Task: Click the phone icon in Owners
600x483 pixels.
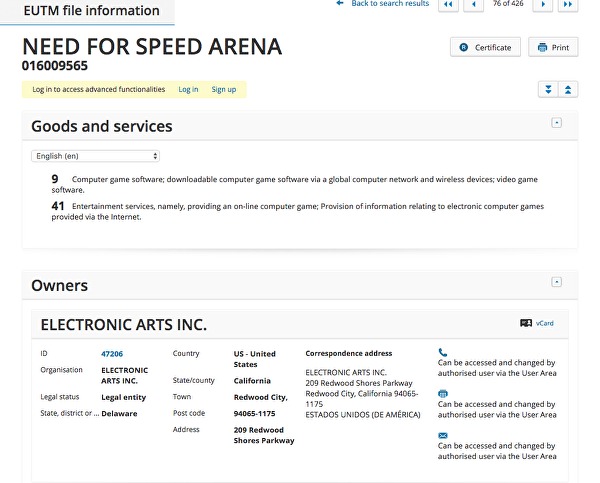Action: point(443,352)
